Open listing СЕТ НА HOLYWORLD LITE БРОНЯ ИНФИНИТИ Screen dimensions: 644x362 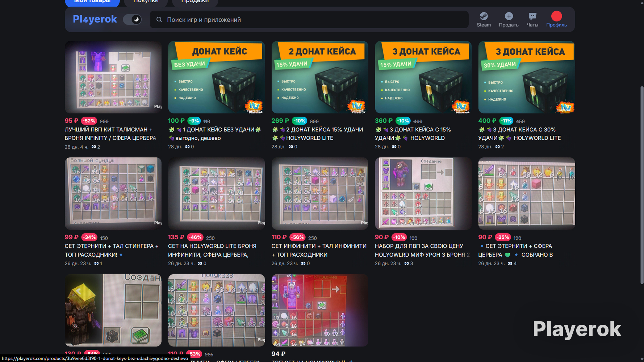[x=212, y=250]
